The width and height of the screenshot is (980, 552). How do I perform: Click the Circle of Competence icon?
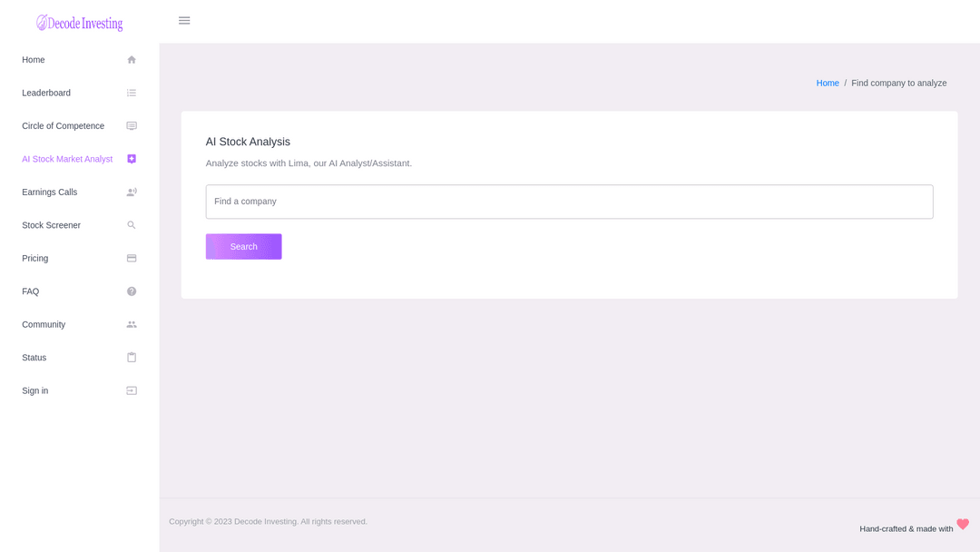pos(132,126)
